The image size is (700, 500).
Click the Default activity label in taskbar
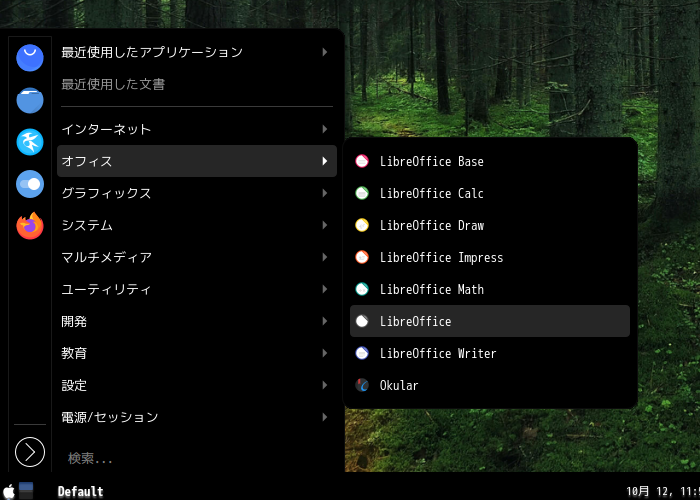pyautogui.click(x=80, y=492)
